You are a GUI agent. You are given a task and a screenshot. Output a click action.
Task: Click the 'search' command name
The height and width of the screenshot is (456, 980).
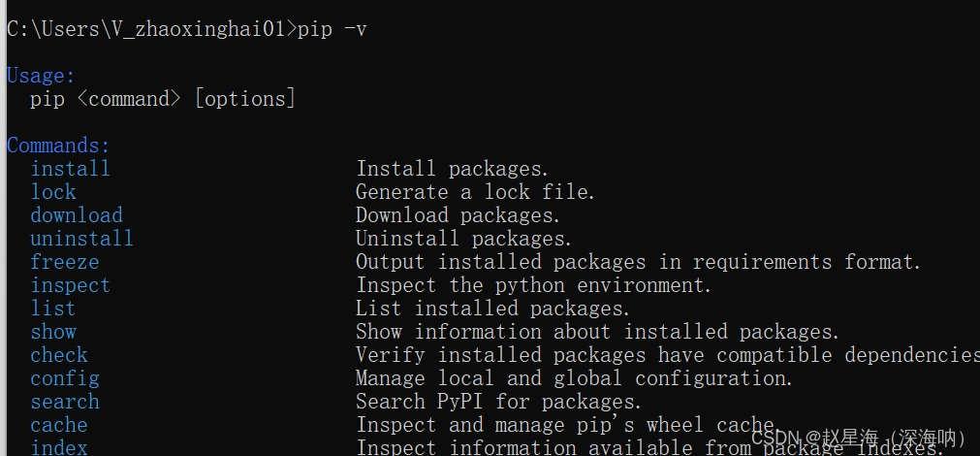[65, 402]
